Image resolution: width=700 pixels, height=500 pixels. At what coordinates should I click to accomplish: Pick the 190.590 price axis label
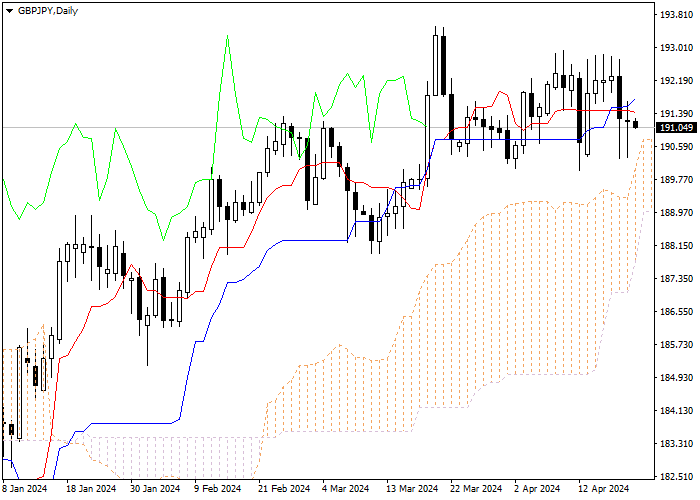[x=676, y=147]
